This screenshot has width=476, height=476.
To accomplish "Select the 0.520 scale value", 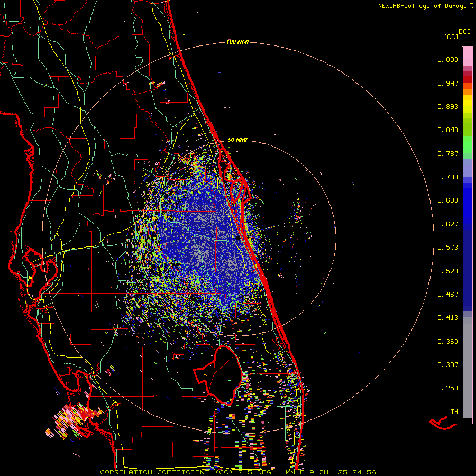I will click(x=448, y=271).
